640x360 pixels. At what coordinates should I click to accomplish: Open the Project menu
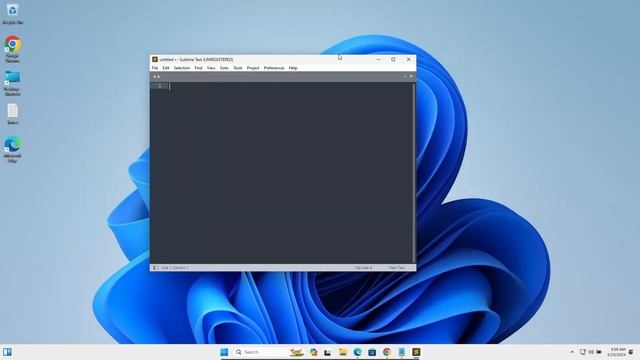[x=253, y=68]
